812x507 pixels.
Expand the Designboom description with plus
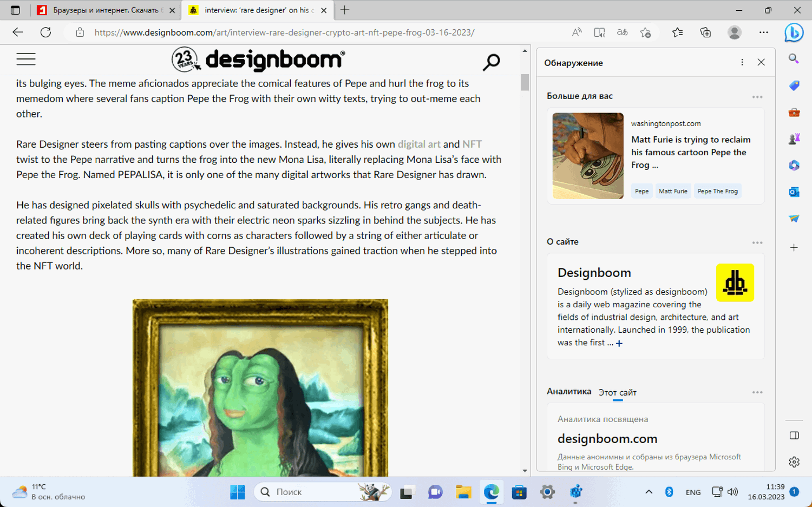(x=619, y=343)
